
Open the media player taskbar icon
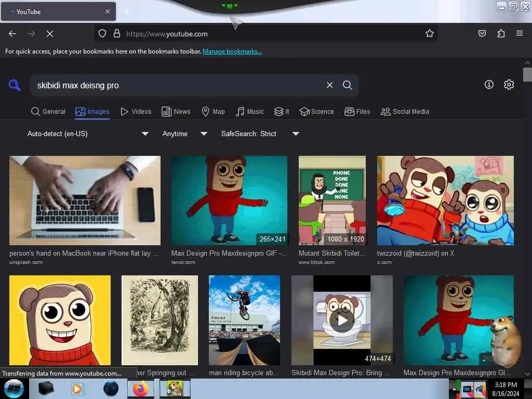pyautogui.click(x=77, y=389)
